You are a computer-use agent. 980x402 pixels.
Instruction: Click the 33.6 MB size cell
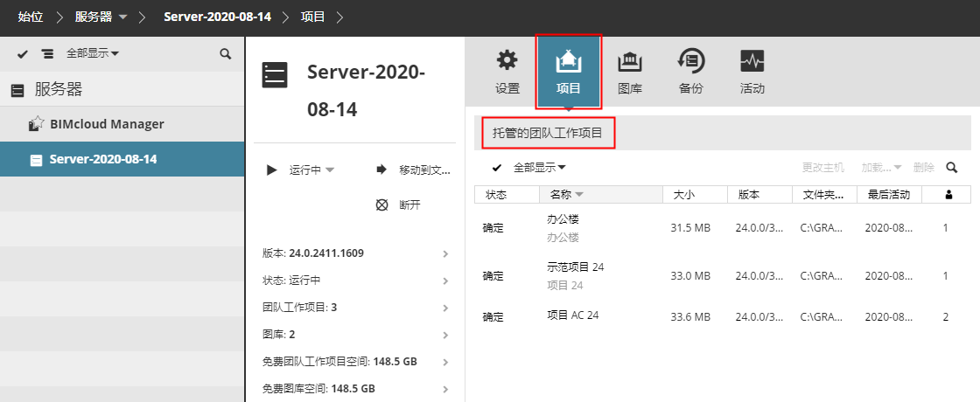click(x=690, y=317)
